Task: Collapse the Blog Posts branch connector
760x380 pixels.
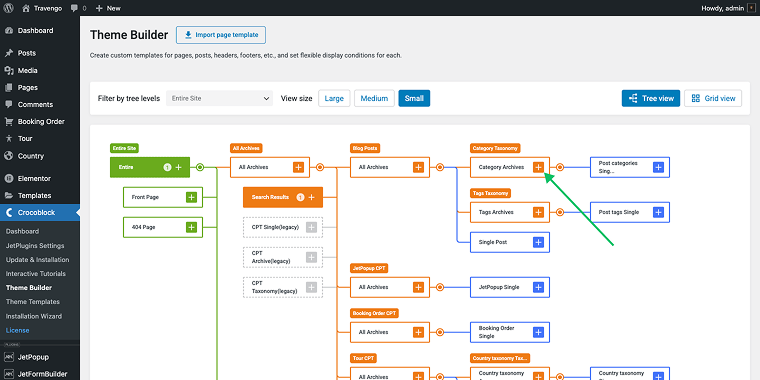Action: (440, 167)
